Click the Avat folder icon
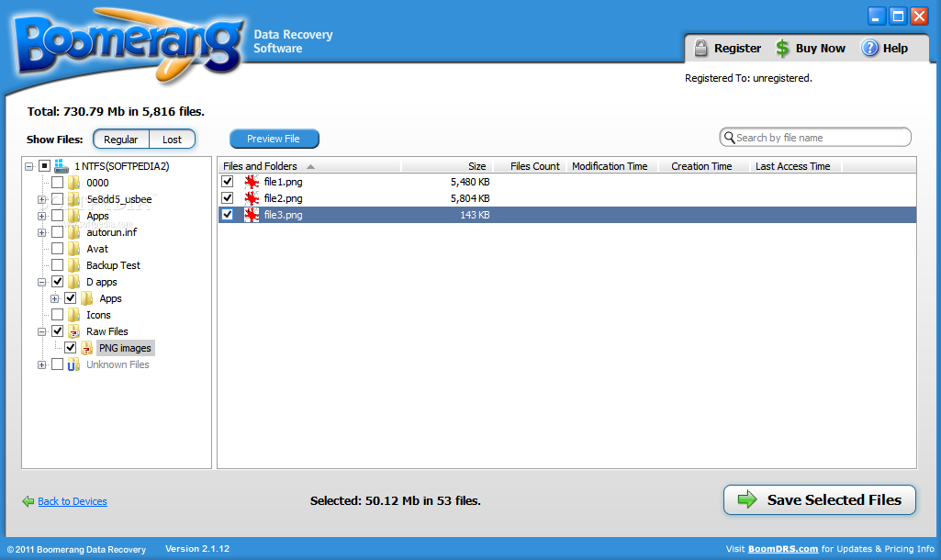 tap(73, 249)
